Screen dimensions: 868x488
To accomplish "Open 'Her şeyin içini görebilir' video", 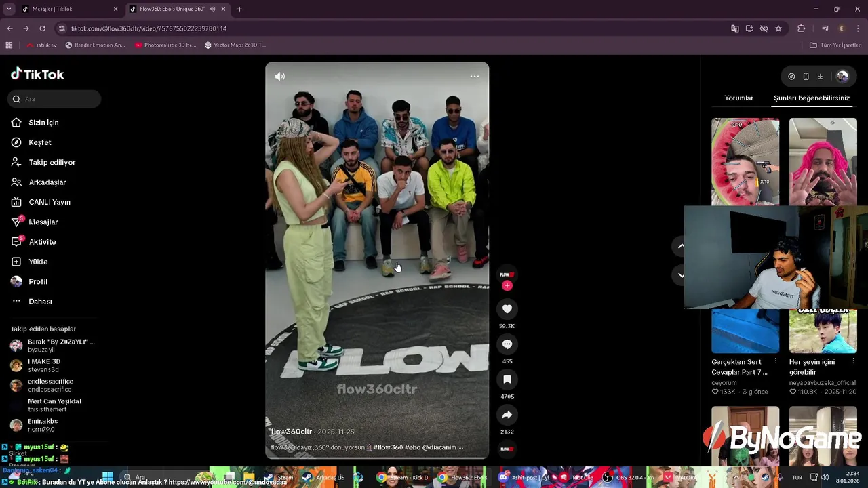I will point(812,367).
